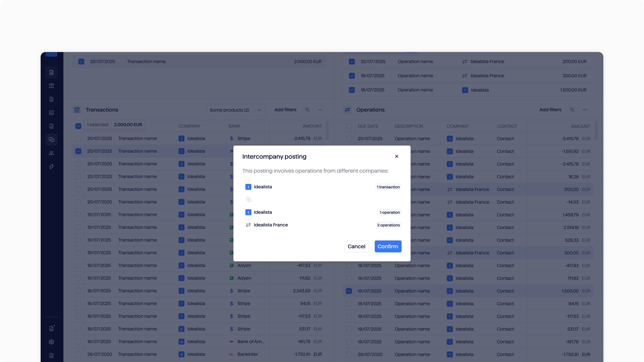Uncheck the selected 20/07/2025 transaction row
Viewport: 644px width, 362px height.
tap(78, 151)
